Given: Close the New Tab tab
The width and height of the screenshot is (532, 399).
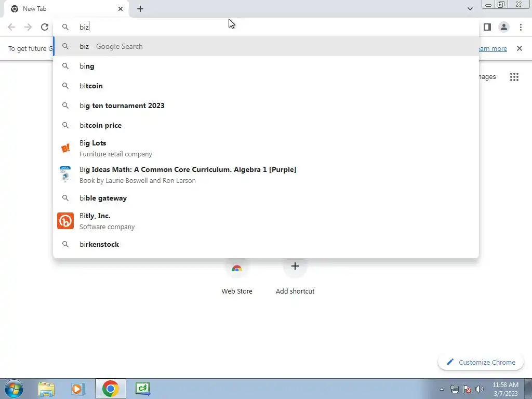Looking at the screenshot, I should click(121, 9).
